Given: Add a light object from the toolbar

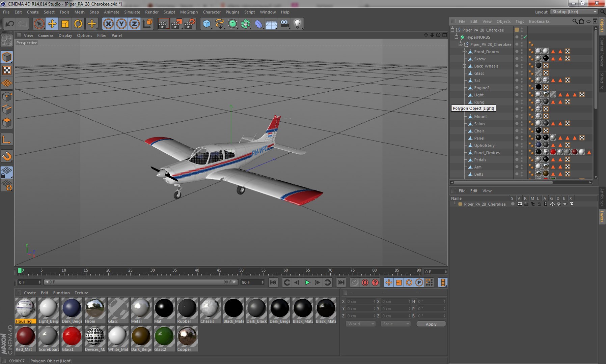Looking at the screenshot, I should [x=298, y=24].
